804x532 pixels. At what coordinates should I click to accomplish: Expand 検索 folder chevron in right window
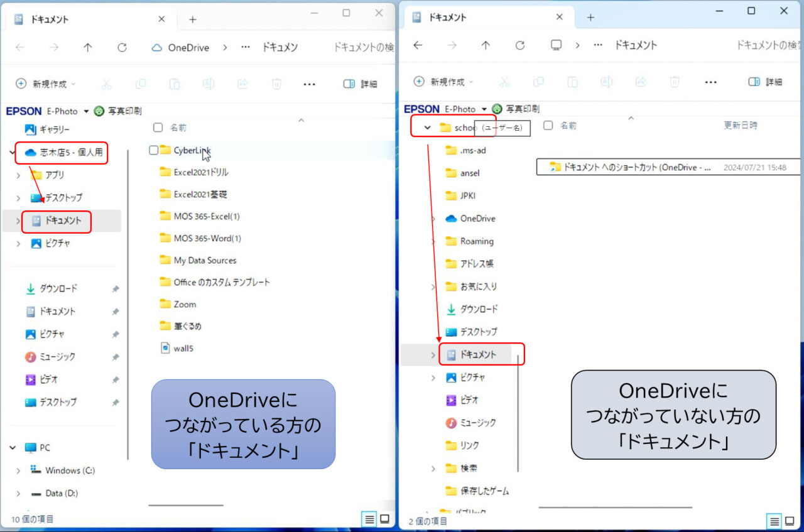click(433, 468)
